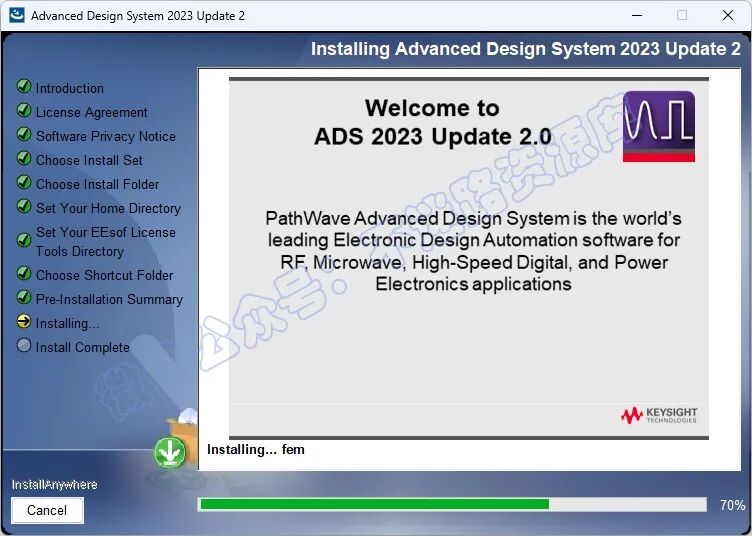Click the installer app icon in title bar
Viewport: 752px width, 536px height.
coord(17,15)
